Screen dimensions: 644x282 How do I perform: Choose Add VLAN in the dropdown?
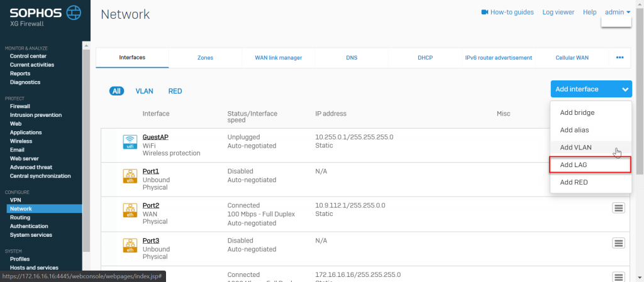(x=591, y=148)
